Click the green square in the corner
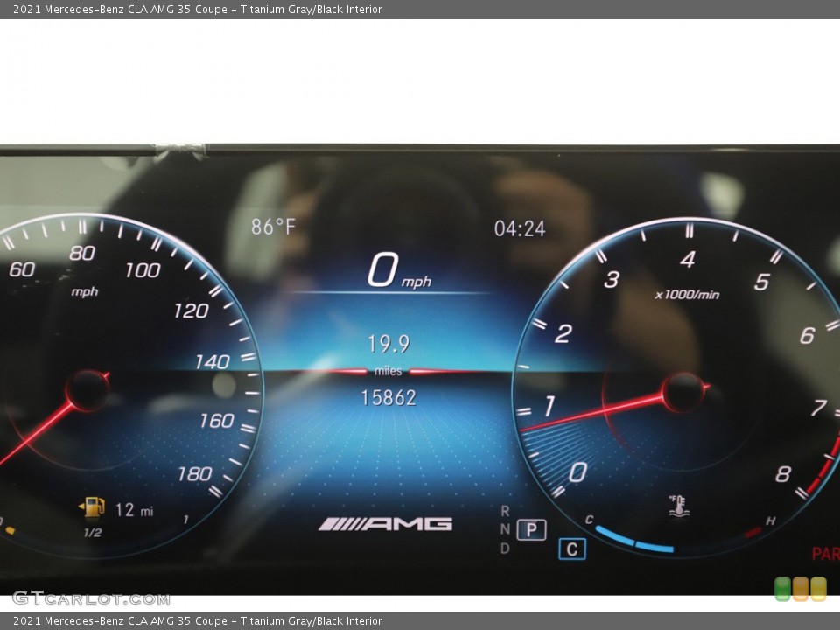 click(x=782, y=589)
